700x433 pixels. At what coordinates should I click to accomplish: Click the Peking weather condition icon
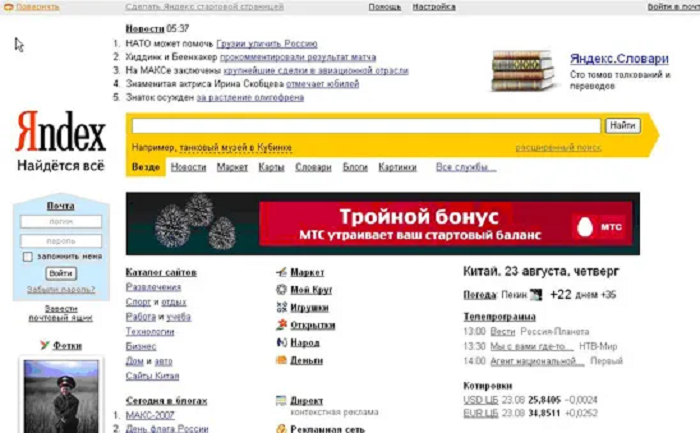pyautogui.click(x=536, y=295)
